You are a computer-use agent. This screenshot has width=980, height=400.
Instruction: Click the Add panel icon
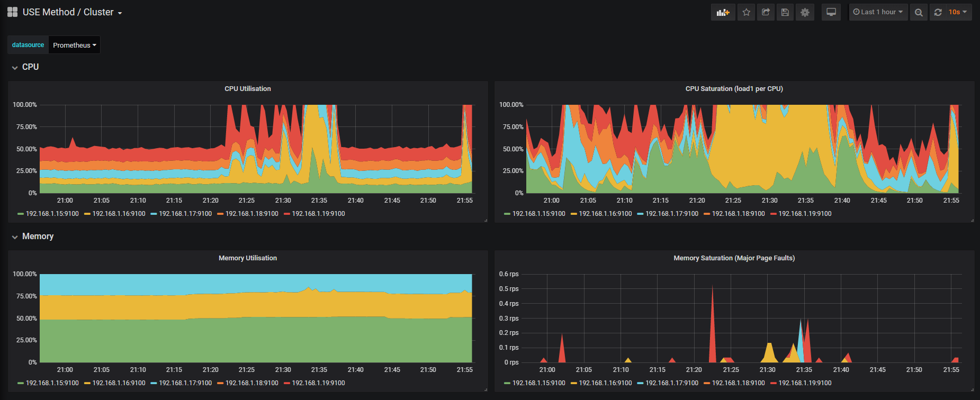point(723,12)
